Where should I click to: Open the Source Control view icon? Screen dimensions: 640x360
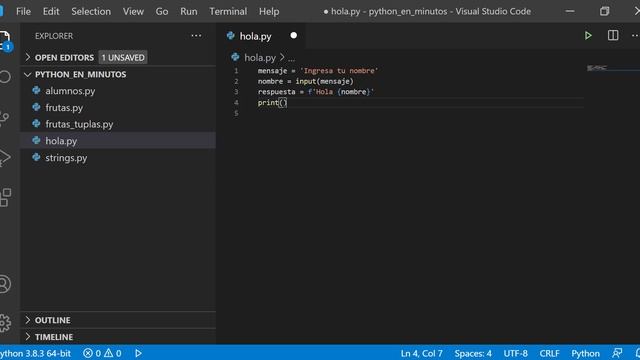point(4,118)
